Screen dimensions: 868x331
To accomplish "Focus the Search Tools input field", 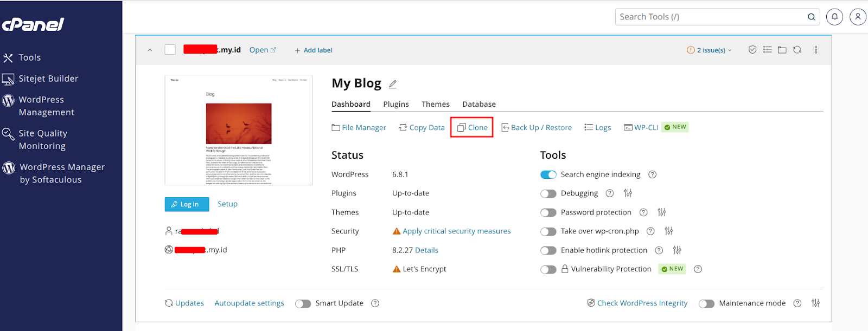I will pyautogui.click(x=711, y=17).
